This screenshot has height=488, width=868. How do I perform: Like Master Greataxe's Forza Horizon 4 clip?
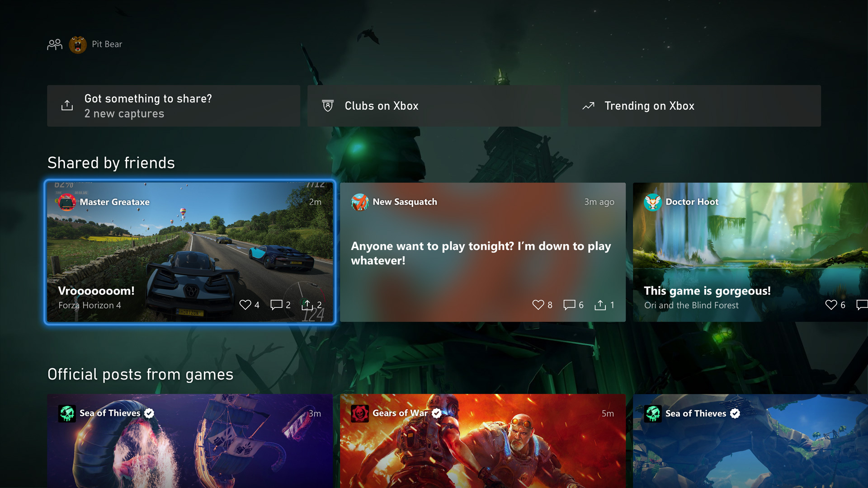(x=246, y=305)
